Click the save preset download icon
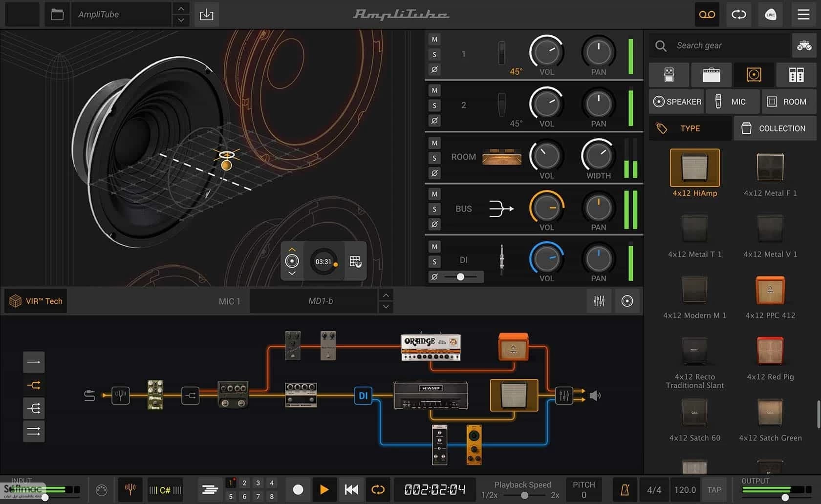The width and height of the screenshot is (821, 504). click(x=207, y=15)
